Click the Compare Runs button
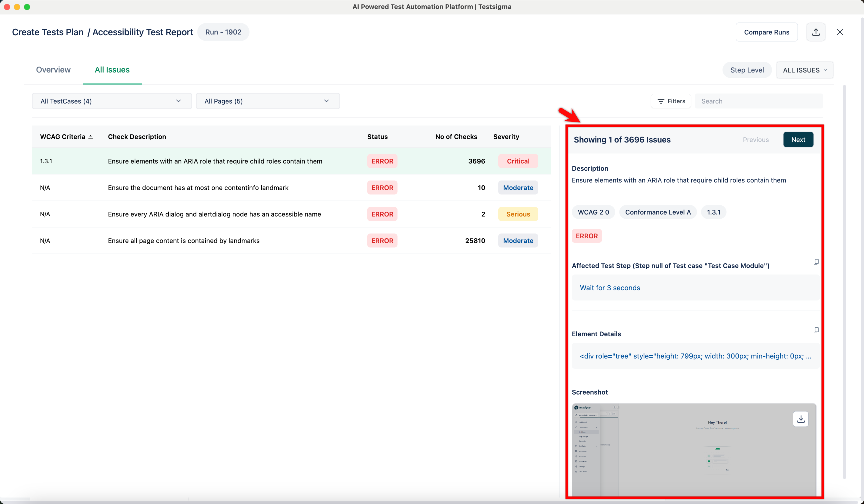864x504 pixels. pos(766,32)
